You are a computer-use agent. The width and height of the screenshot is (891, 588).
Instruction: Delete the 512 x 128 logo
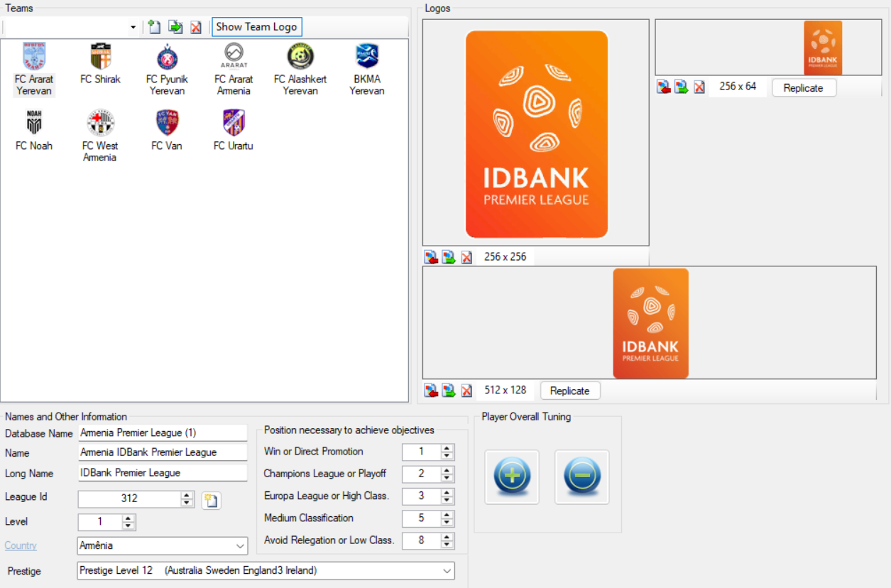pos(466,391)
